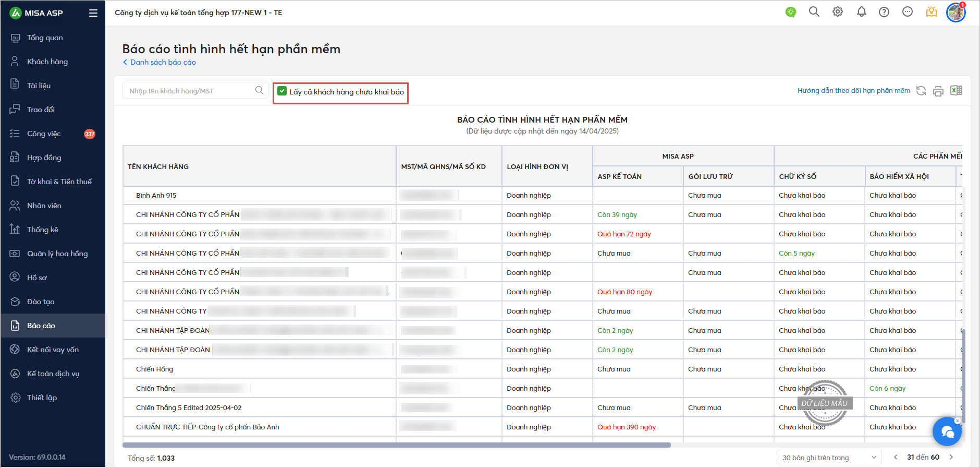Click the Đào tạo graduation icon

[x=15, y=301]
